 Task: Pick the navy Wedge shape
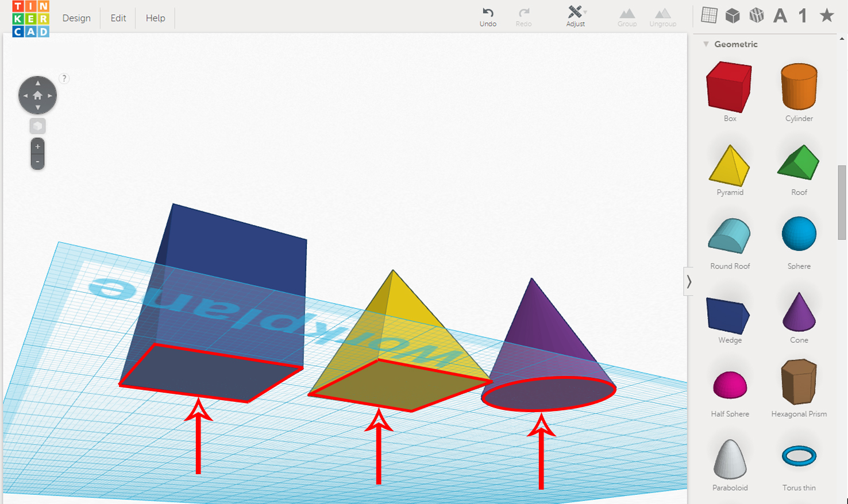(728, 315)
